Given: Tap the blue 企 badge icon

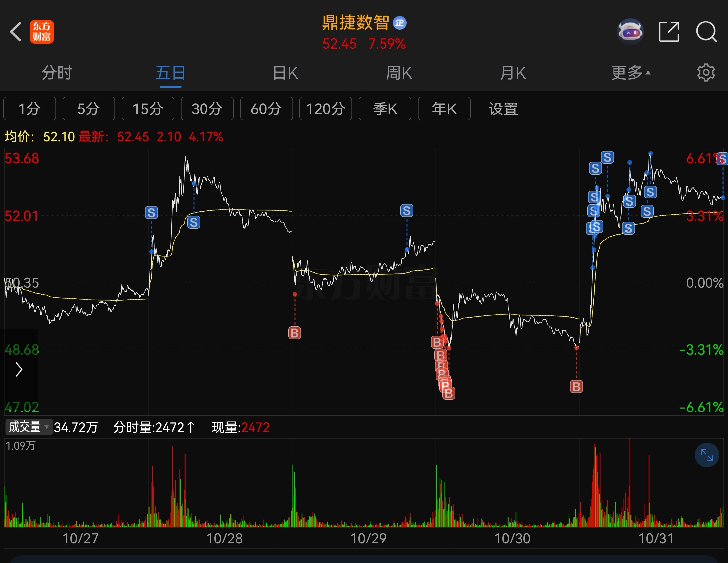Looking at the screenshot, I should point(400,23).
